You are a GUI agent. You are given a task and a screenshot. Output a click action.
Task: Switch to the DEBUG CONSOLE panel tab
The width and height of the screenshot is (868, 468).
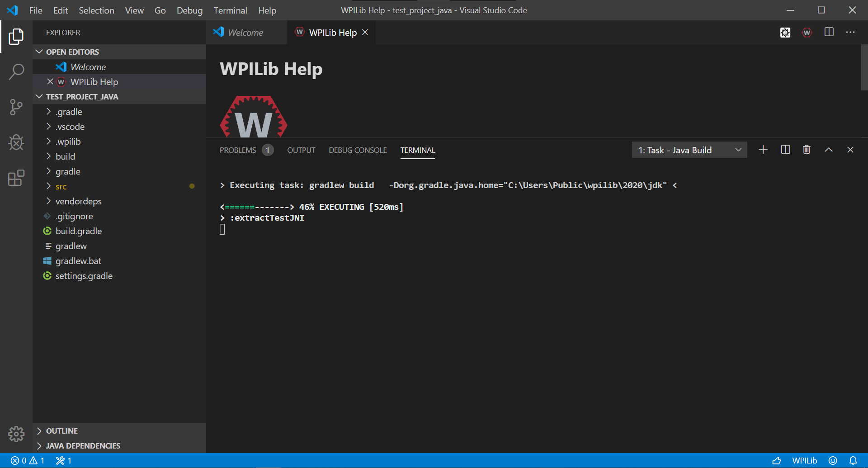[x=358, y=150]
